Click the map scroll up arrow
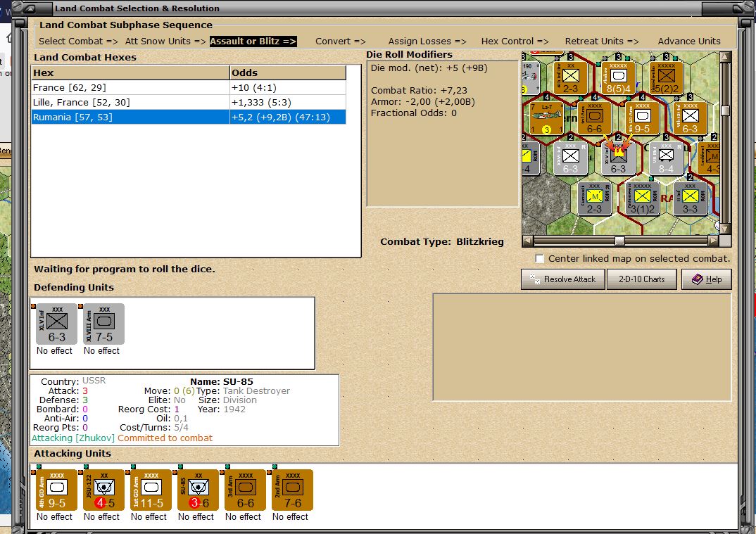756x534 pixels. point(726,57)
